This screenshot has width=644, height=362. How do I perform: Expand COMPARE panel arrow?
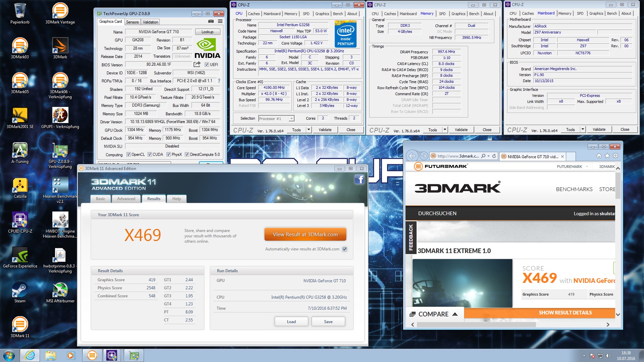[455, 314]
